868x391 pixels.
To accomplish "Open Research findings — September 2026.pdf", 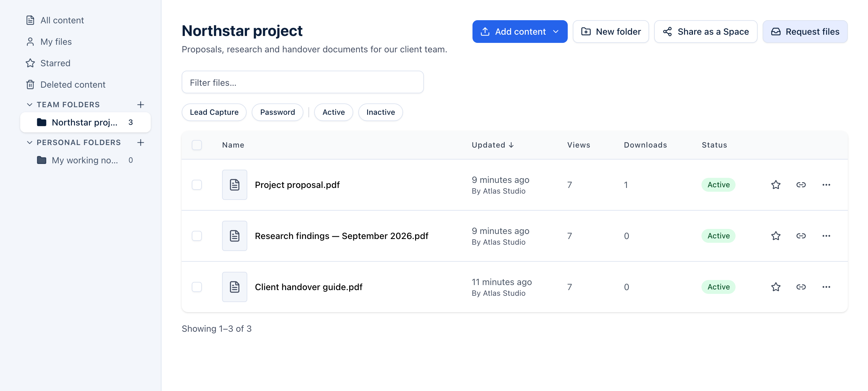I will pos(341,236).
